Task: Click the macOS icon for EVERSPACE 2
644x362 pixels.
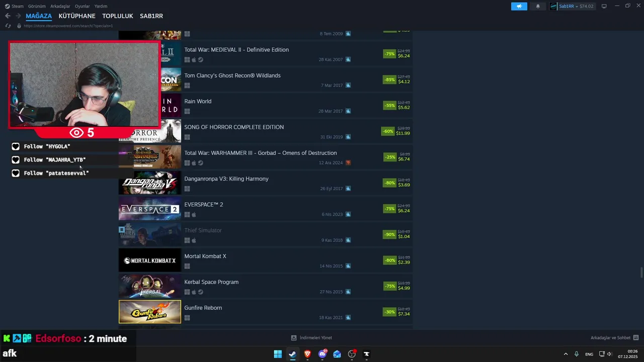Action: point(194,215)
